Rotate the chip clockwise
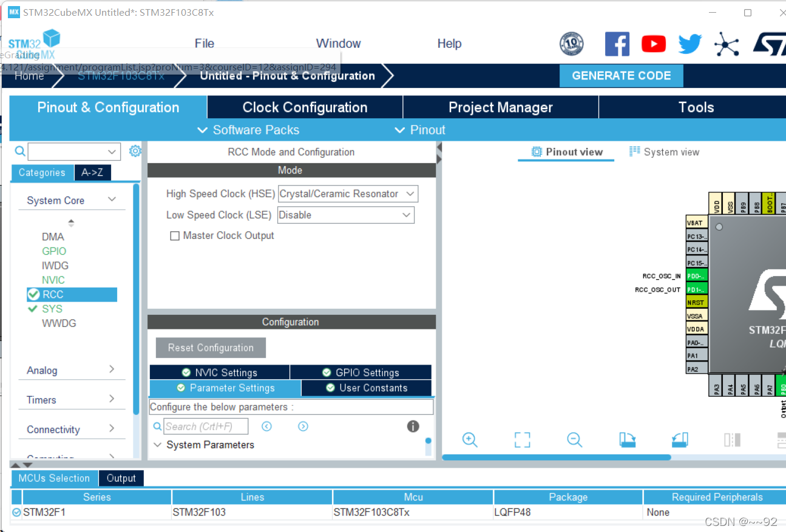The width and height of the screenshot is (786, 532). (628, 440)
